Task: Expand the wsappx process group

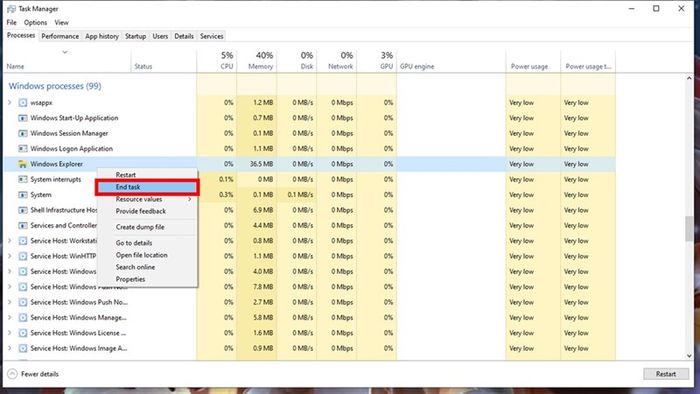Action: pyautogui.click(x=10, y=103)
